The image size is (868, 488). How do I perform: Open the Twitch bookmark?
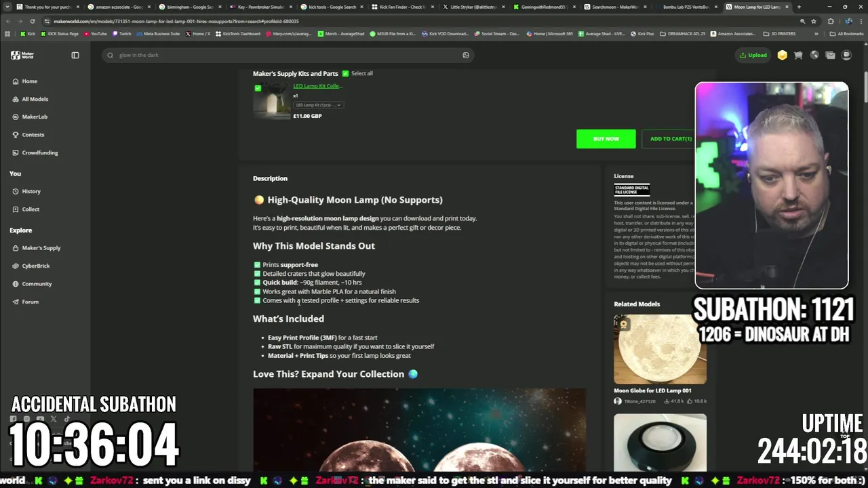click(x=122, y=33)
